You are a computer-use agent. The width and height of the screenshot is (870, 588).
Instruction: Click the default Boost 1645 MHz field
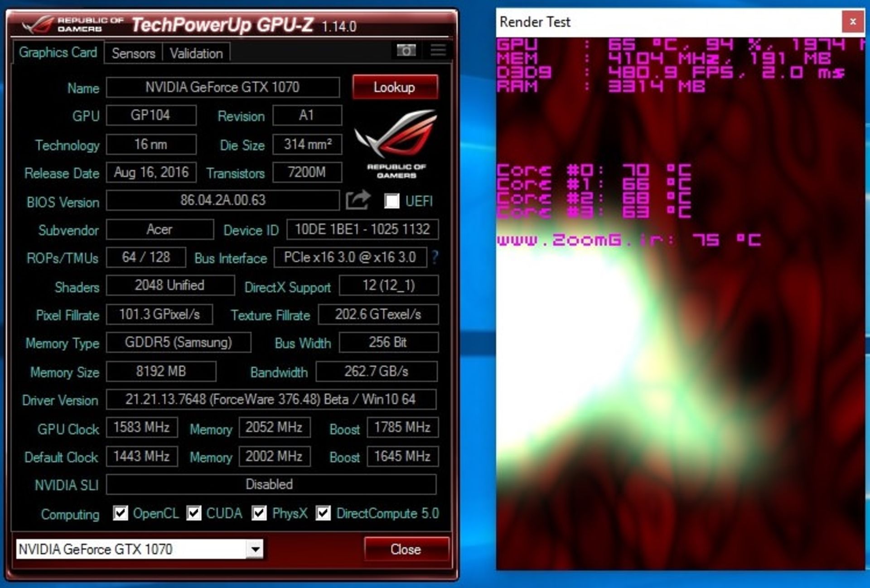tap(402, 457)
